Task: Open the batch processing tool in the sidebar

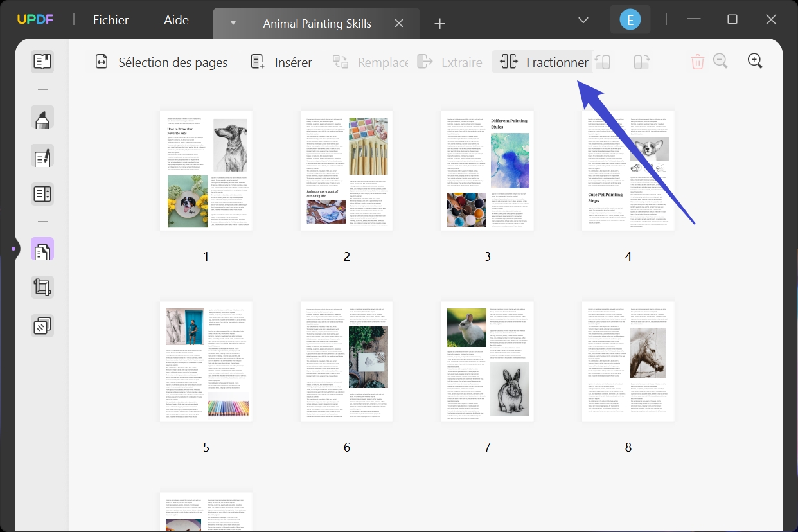Action: (x=42, y=326)
